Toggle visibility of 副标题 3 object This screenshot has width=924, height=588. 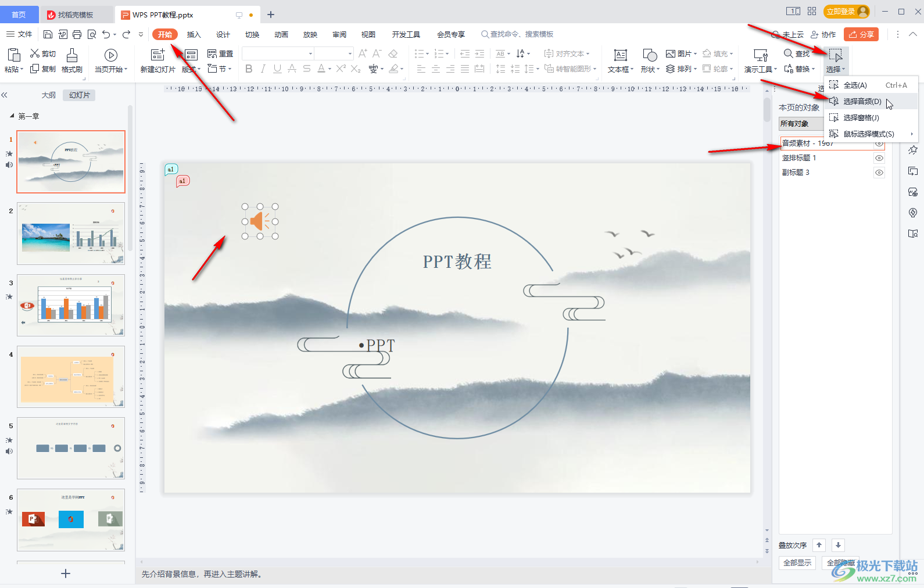click(879, 173)
